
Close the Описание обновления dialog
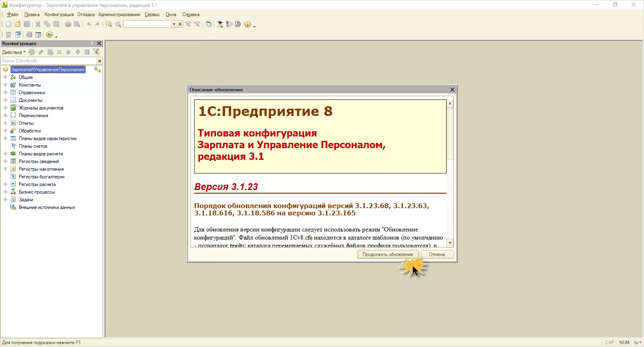pyautogui.click(x=452, y=90)
